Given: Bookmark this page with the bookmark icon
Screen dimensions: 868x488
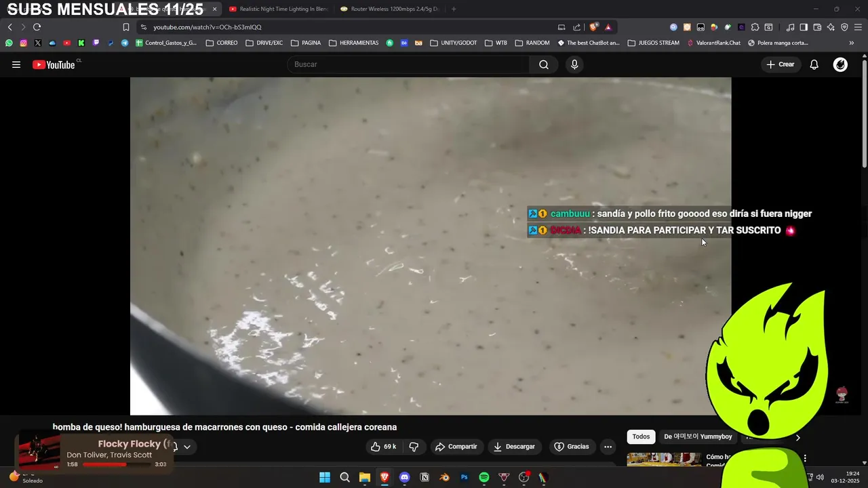Looking at the screenshot, I should coord(125,27).
